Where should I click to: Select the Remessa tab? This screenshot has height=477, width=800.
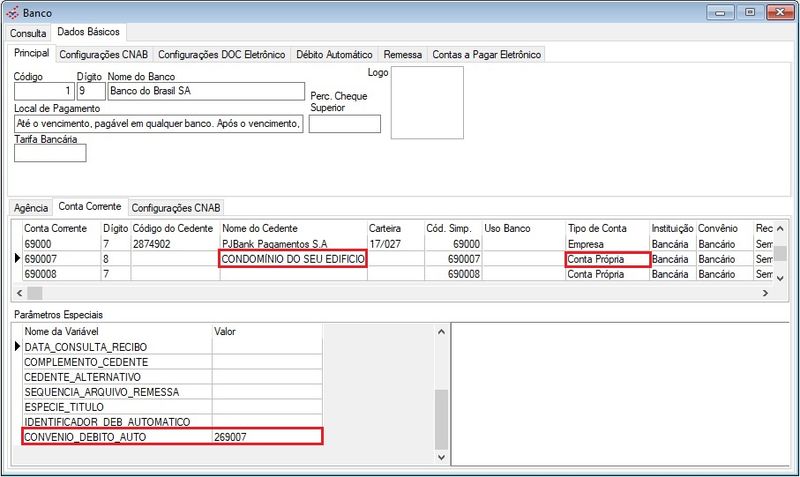pos(403,54)
